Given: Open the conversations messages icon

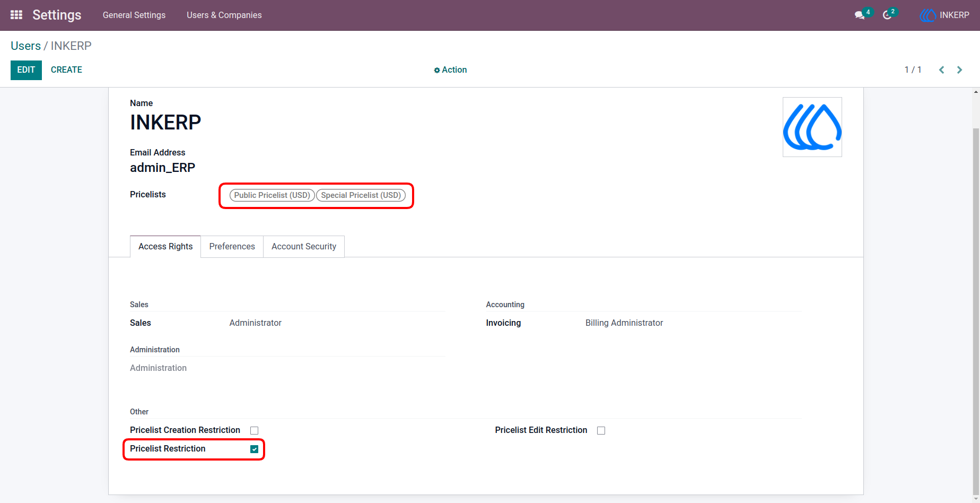Looking at the screenshot, I should [x=860, y=15].
